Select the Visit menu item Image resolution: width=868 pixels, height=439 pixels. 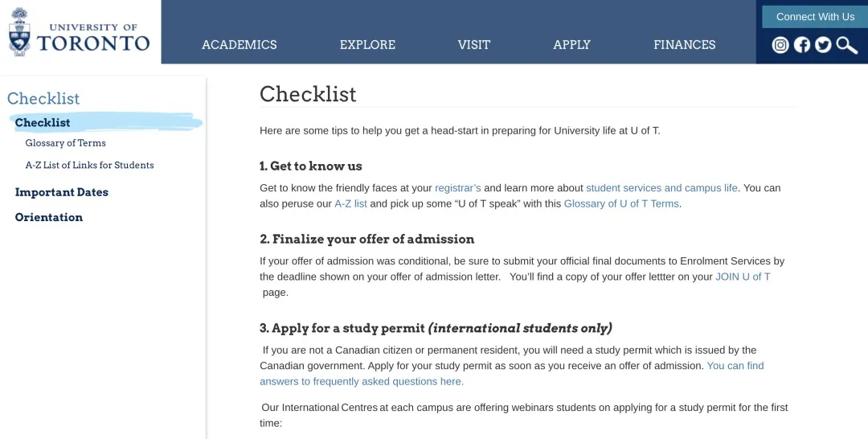click(x=474, y=45)
